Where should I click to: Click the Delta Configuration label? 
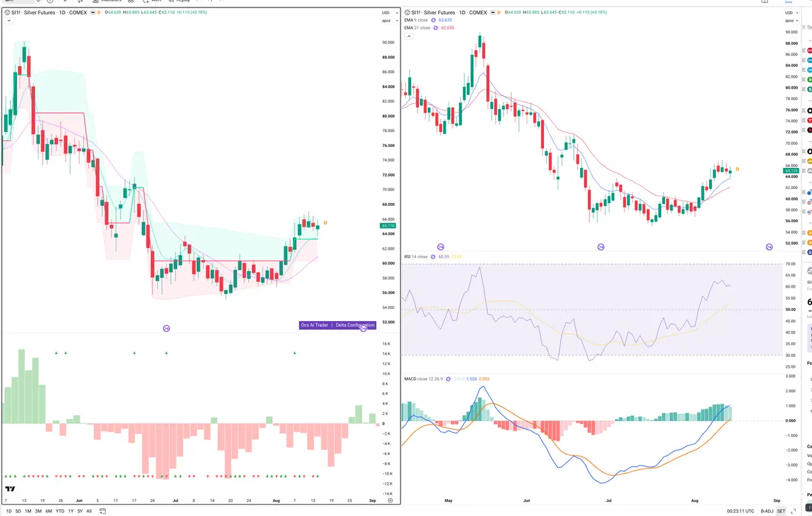355,325
